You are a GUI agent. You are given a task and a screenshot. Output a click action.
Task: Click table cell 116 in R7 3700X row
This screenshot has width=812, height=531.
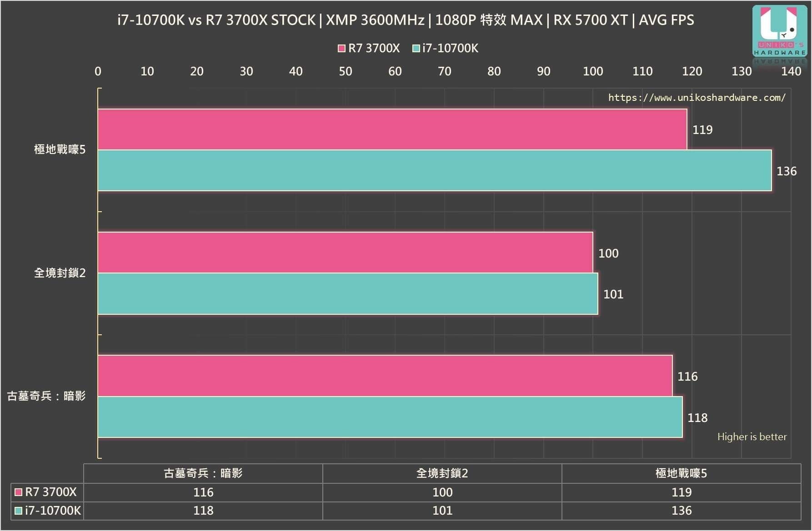pyautogui.click(x=203, y=492)
